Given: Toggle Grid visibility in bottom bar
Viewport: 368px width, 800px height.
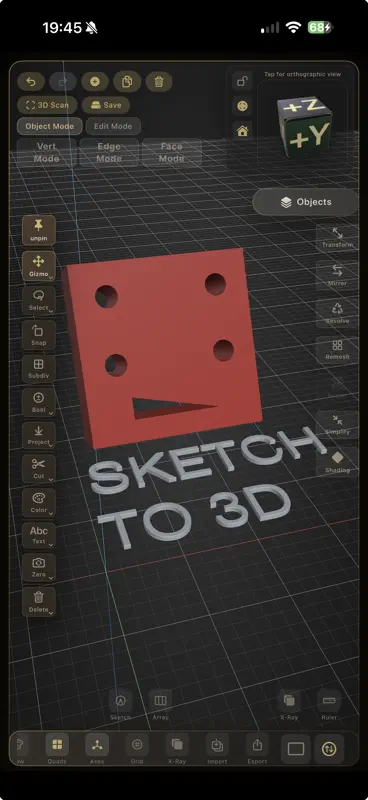Looking at the screenshot, I should pyautogui.click(x=137, y=749).
